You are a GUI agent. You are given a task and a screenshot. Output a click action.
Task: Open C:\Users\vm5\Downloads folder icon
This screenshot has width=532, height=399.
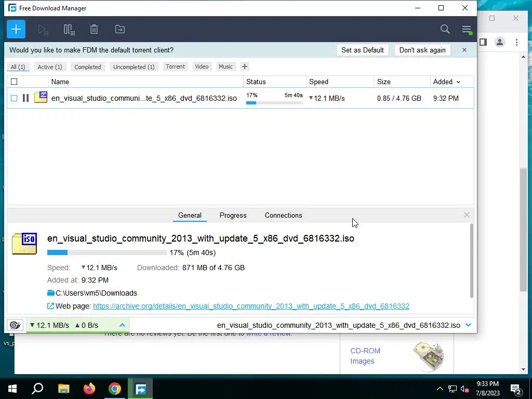tap(50, 293)
